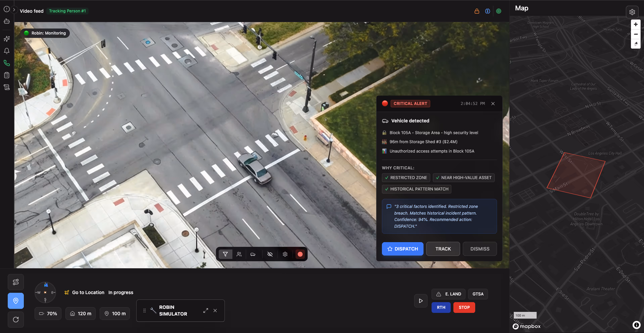Toggle the red record button
The height and width of the screenshot is (333, 644).
[x=300, y=254]
